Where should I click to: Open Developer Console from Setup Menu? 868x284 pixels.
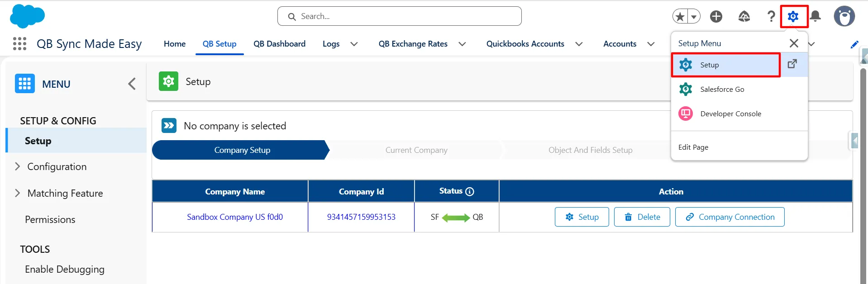[x=739, y=114]
